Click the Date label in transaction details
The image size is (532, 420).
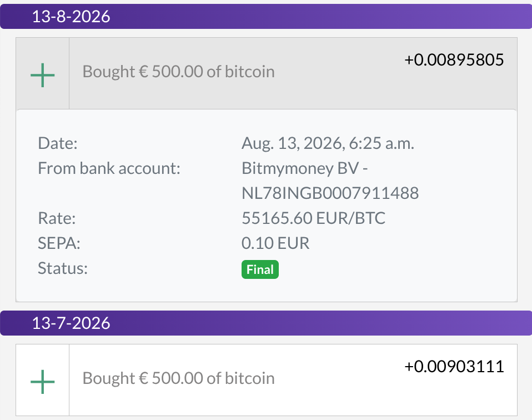[x=58, y=143]
